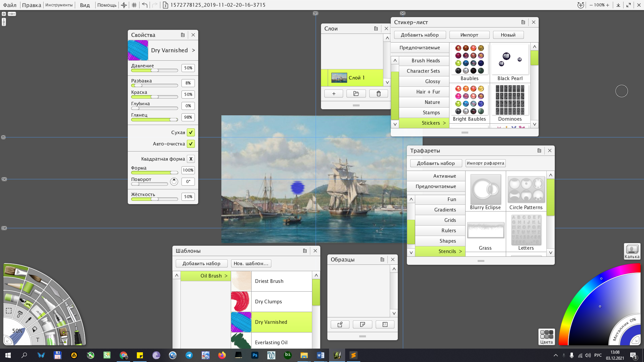644x362 pixels.
Task: Open the Калька tracing button
Action: point(632,251)
